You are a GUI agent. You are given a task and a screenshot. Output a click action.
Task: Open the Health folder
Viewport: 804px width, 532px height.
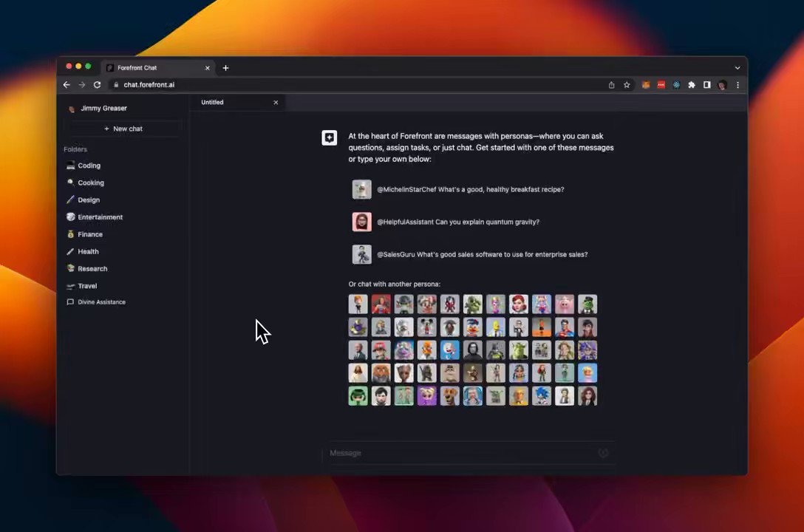[x=83, y=252]
